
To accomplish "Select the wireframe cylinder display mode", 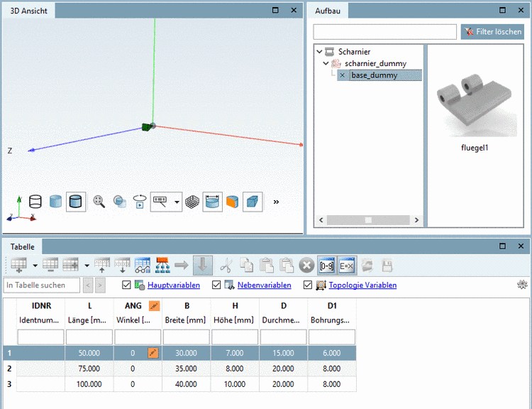I will (35, 202).
